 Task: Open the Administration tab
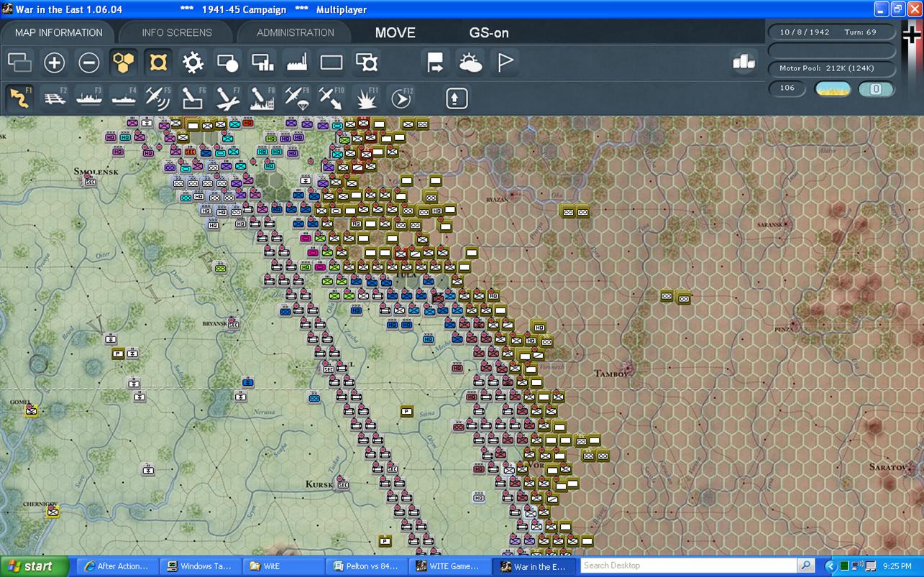(x=295, y=32)
